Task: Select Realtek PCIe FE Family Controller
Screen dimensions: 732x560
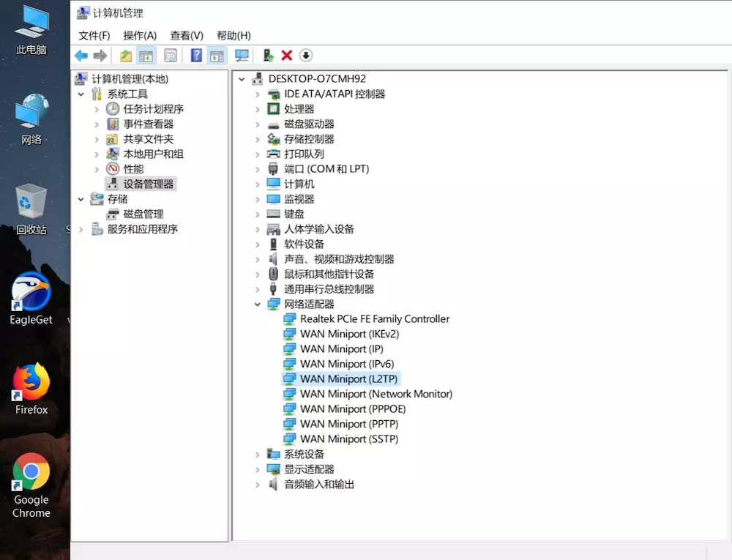Action: click(x=374, y=319)
